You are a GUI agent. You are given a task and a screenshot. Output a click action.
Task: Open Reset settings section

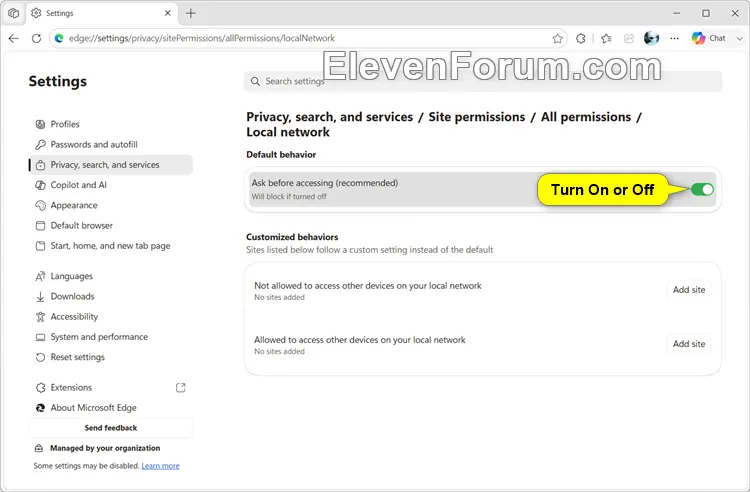click(111, 357)
